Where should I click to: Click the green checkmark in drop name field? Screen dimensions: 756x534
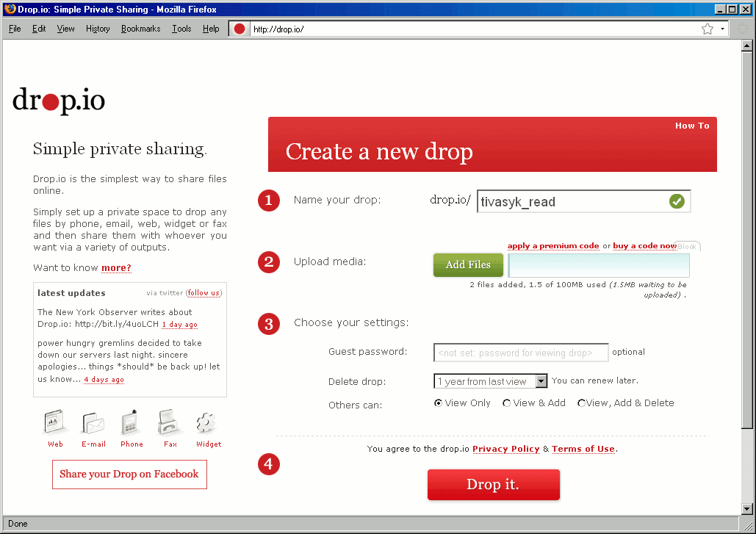click(677, 201)
